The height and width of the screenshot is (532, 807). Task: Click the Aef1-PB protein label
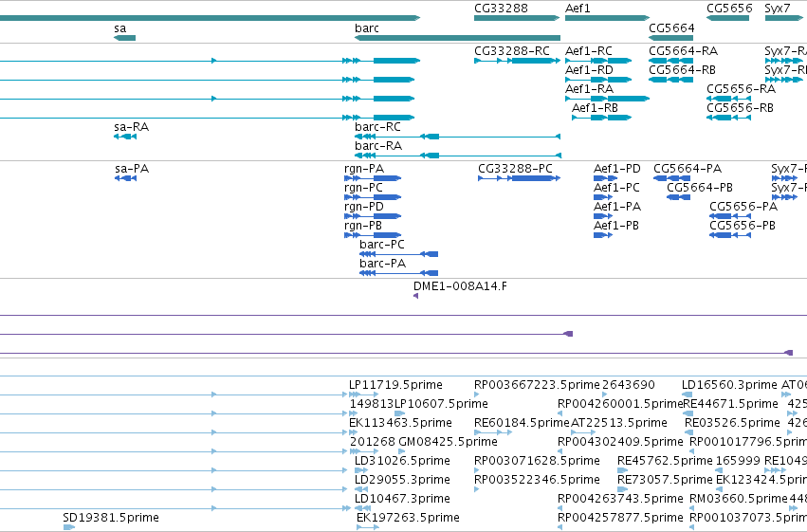click(x=616, y=226)
